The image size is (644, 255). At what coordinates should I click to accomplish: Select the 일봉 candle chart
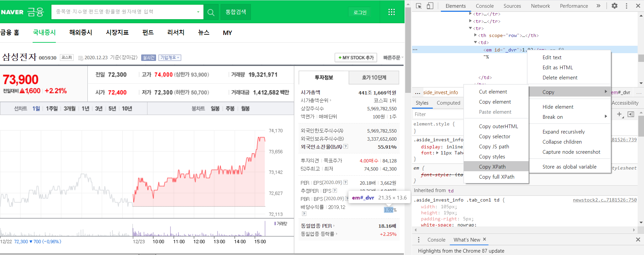click(215, 108)
